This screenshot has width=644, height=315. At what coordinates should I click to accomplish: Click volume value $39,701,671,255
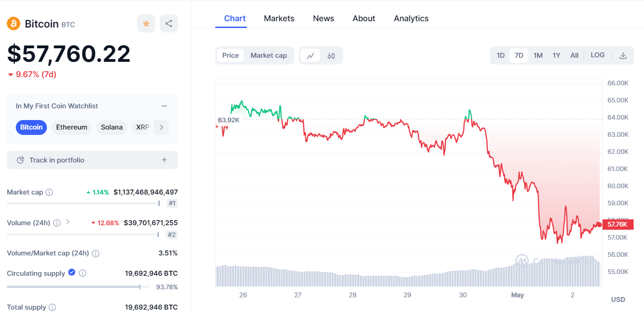(x=151, y=223)
